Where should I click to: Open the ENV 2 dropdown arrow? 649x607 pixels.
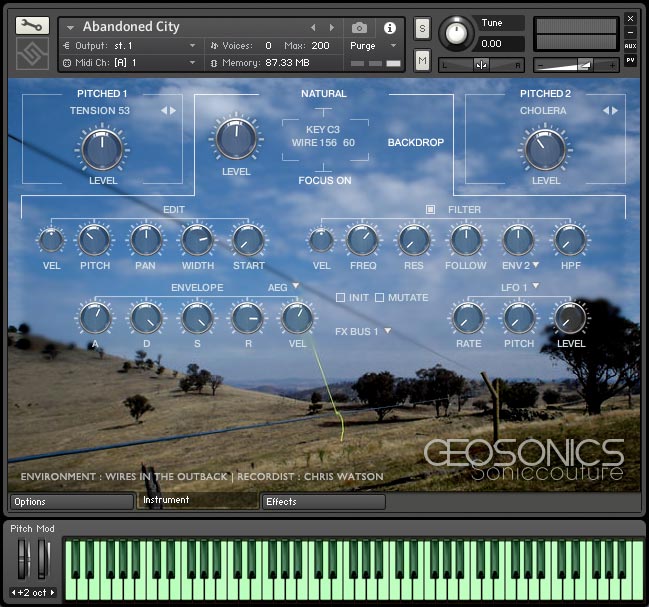pos(536,264)
